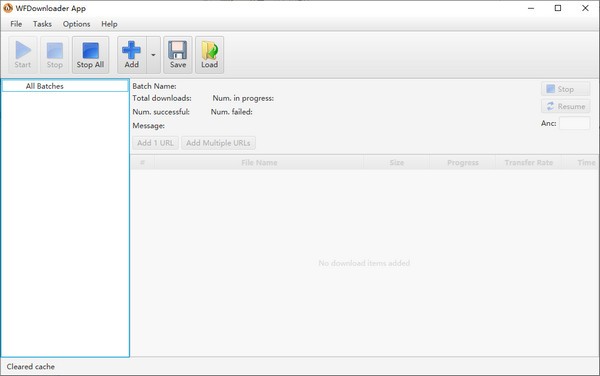
Task: Sort by the File Name column header
Action: click(x=259, y=163)
